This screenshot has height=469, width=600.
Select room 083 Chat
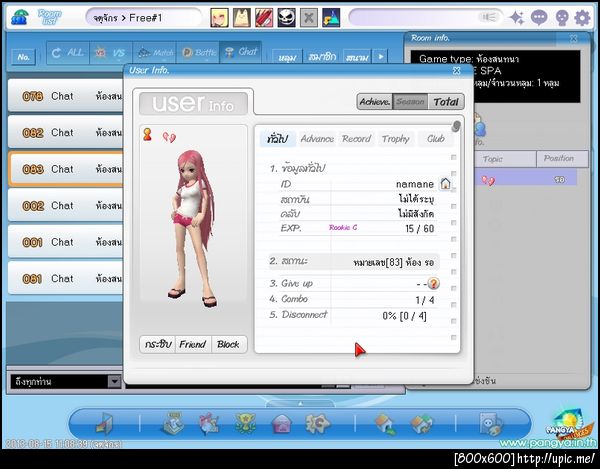(65, 169)
